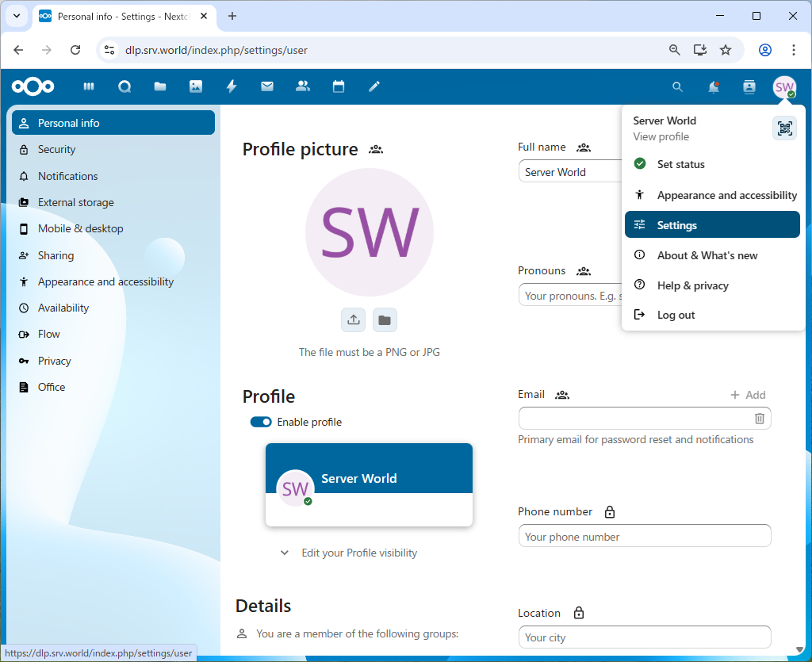Click the delete email trash icon
The height and width of the screenshot is (662, 812).
point(759,419)
